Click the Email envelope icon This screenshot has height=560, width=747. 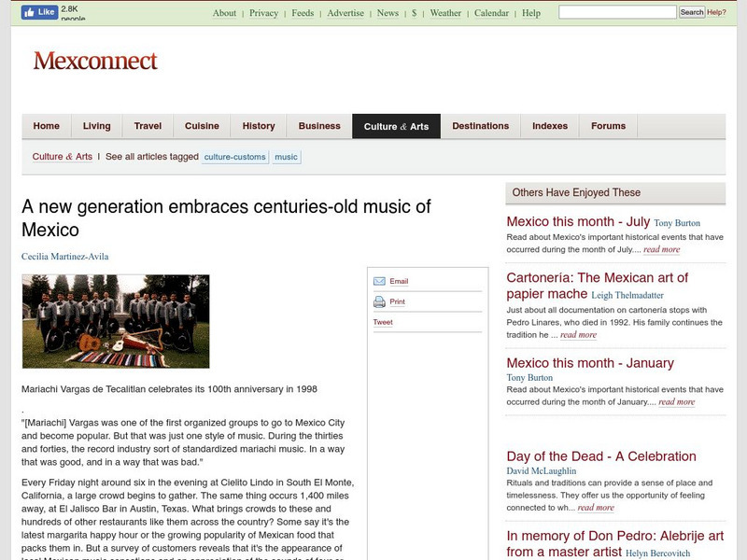coord(379,281)
